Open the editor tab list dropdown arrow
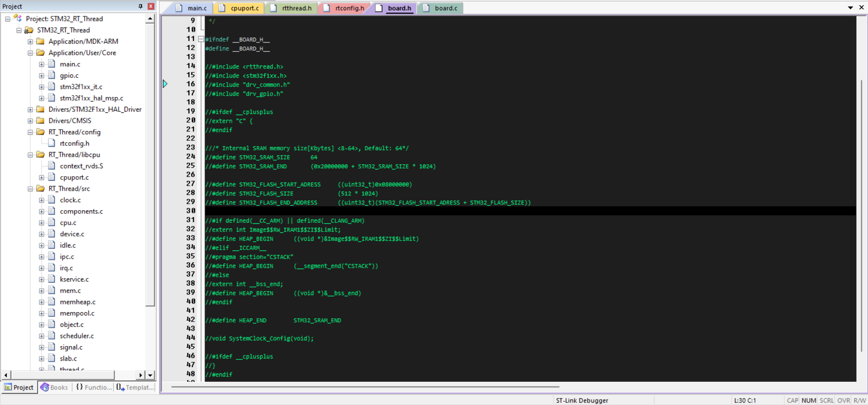Viewport: 868px width, 405px height. 850,8
